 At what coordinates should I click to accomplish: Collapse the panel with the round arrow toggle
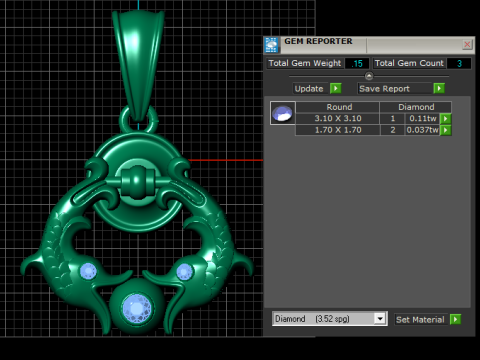click(x=369, y=76)
